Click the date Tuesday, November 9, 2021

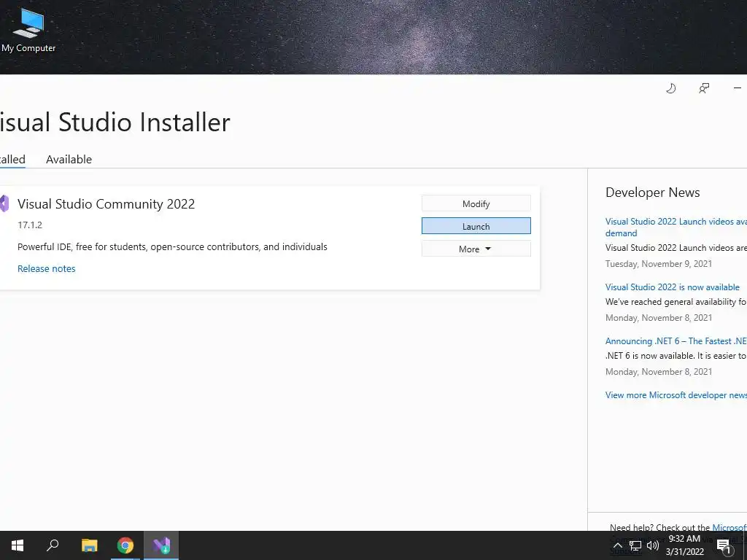pyautogui.click(x=659, y=264)
